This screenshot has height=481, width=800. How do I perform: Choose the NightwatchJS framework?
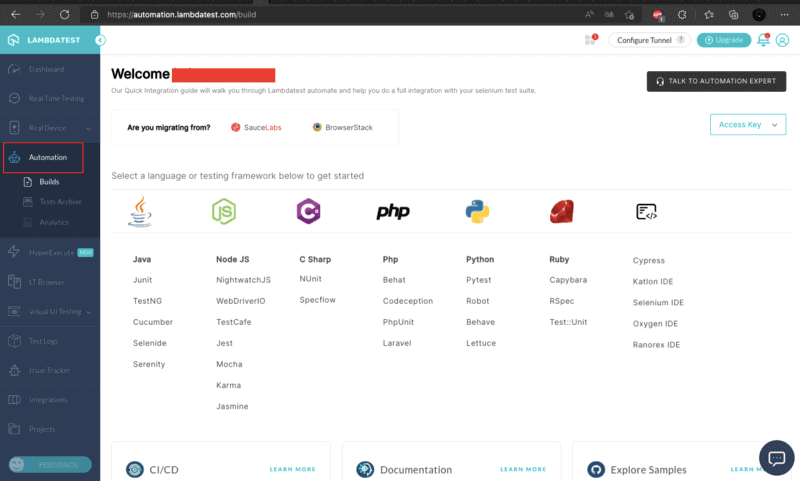pos(243,280)
